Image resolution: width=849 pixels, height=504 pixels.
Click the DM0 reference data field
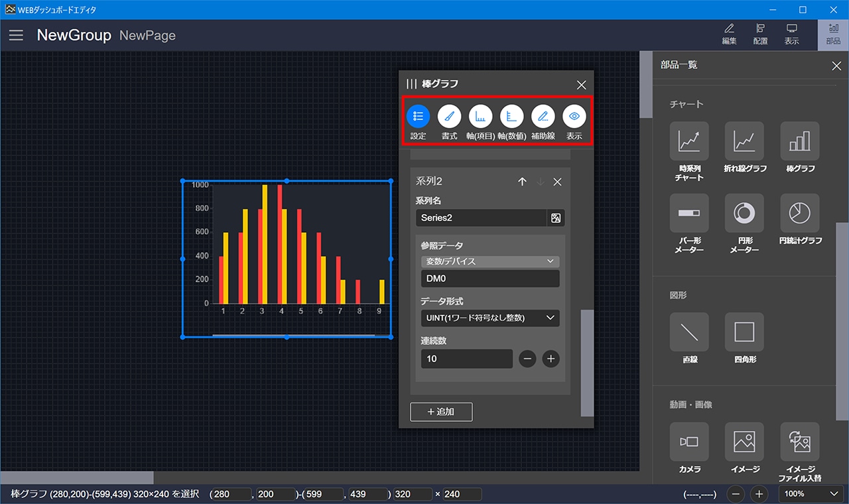pyautogui.click(x=490, y=279)
